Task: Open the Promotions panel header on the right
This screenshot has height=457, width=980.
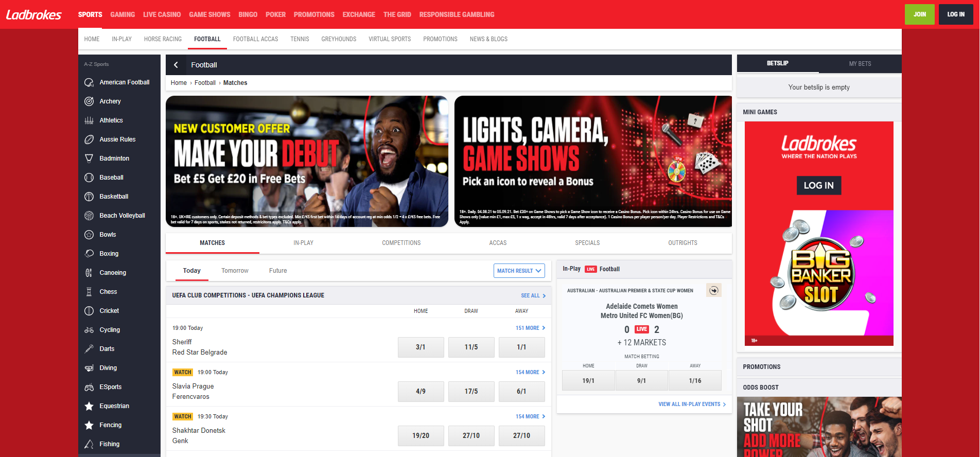Action: coord(819,367)
